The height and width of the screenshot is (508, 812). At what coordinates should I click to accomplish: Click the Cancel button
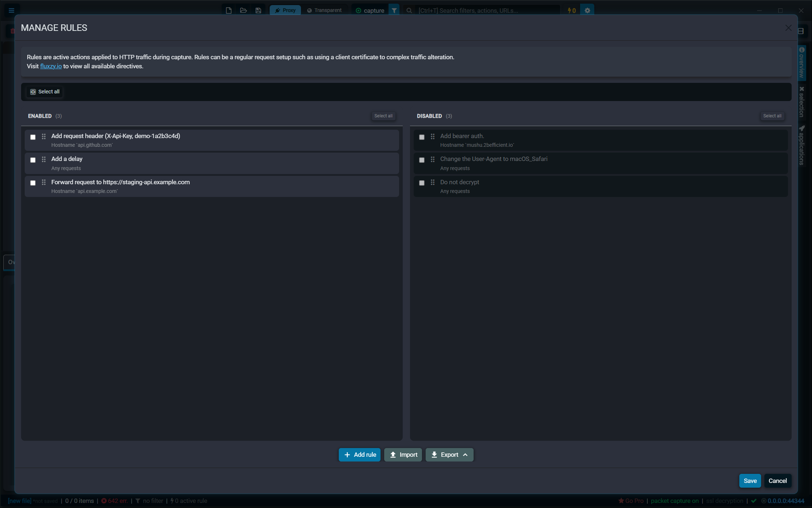pos(777,481)
